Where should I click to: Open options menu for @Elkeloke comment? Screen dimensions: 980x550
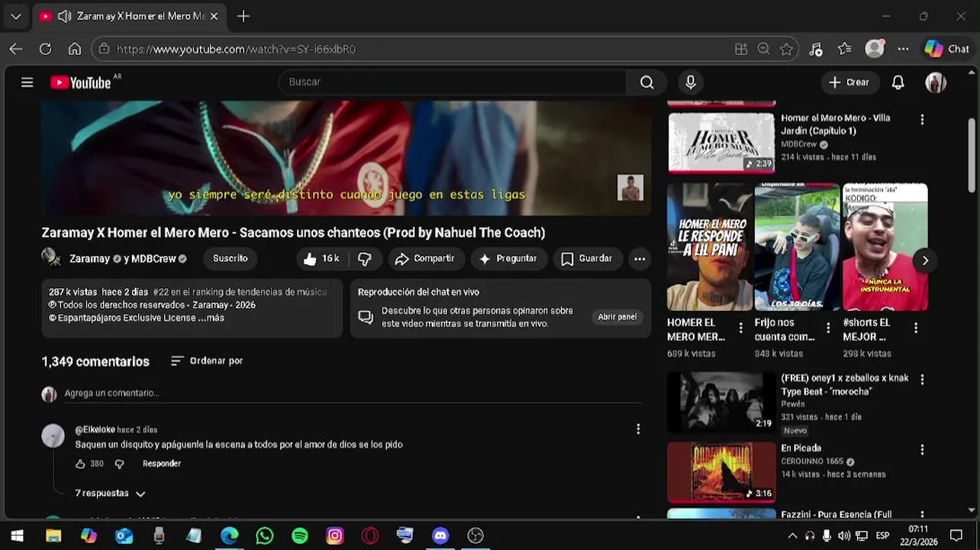638,429
